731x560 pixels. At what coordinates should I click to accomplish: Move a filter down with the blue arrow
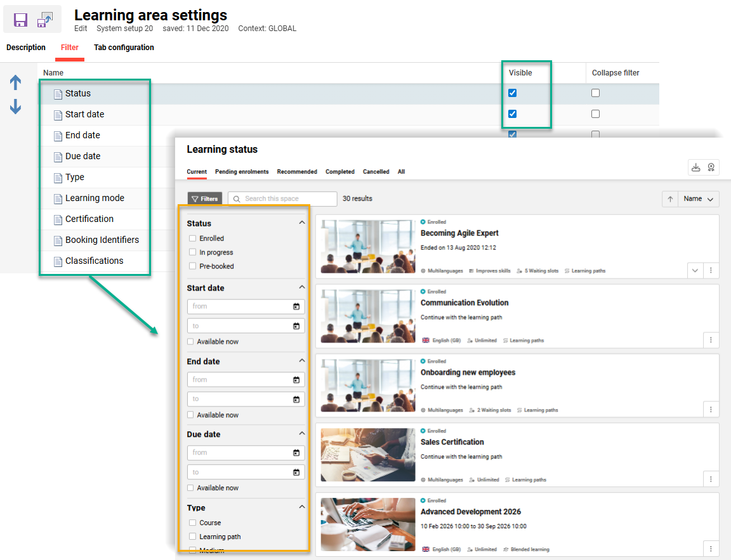15,106
